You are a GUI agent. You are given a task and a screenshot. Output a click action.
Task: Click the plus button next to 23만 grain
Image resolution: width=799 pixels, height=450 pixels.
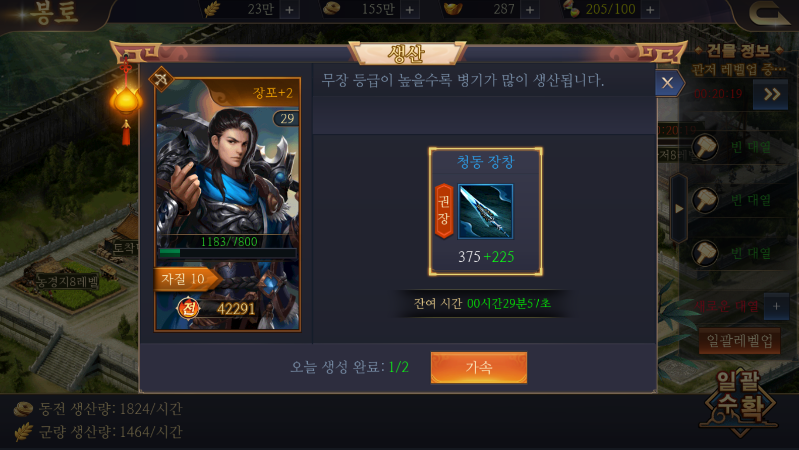[289, 10]
